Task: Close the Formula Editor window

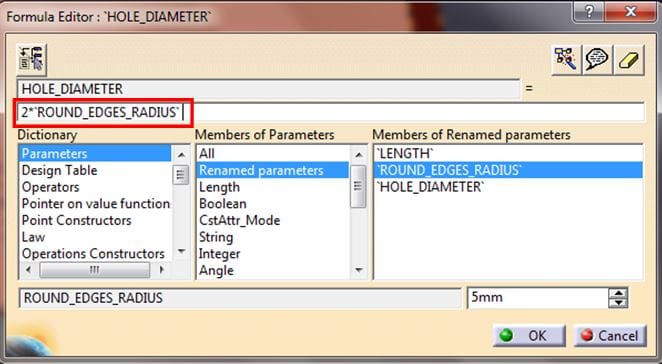Action: pos(631,11)
